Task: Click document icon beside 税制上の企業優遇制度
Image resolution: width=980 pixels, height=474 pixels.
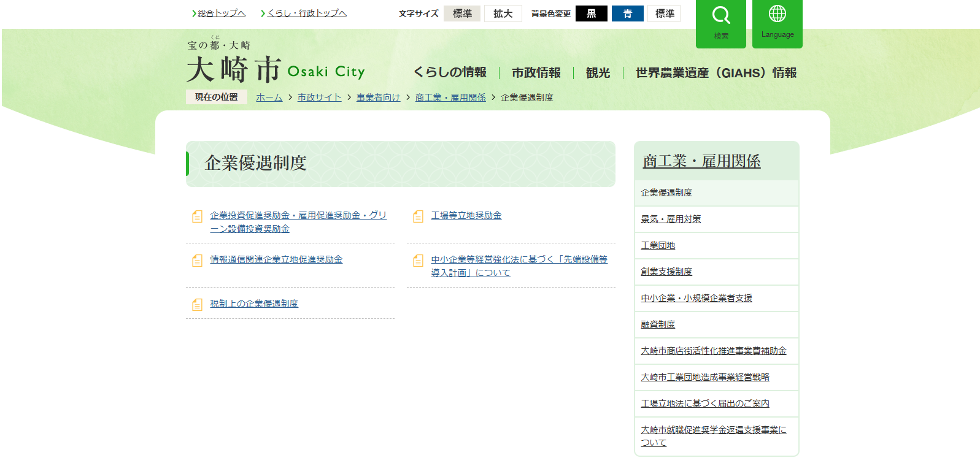Action: pyautogui.click(x=197, y=305)
